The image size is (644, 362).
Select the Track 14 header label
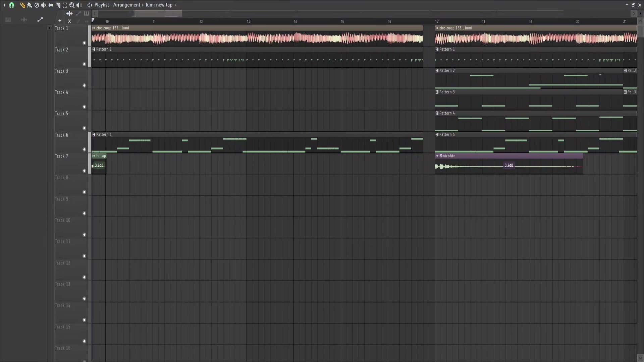tap(63, 306)
